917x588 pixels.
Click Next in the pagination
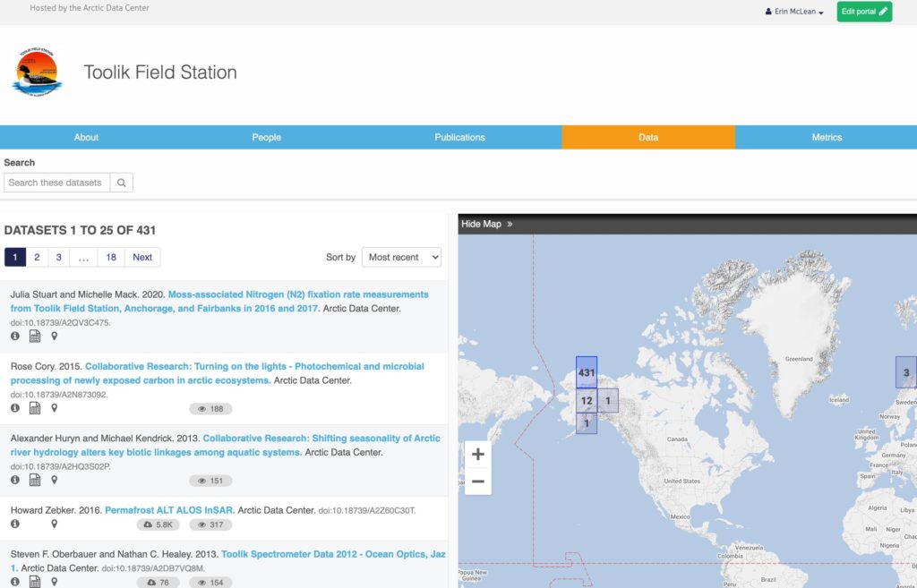tap(142, 257)
